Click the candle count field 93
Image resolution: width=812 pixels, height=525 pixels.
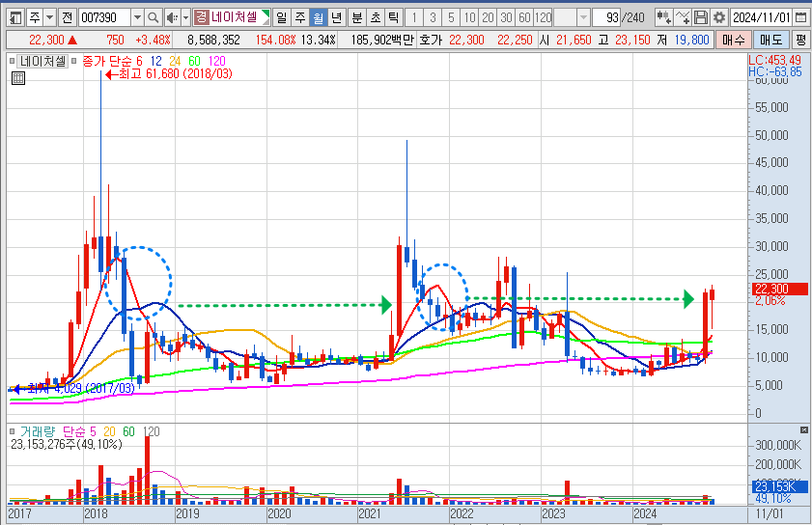(606, 18)
